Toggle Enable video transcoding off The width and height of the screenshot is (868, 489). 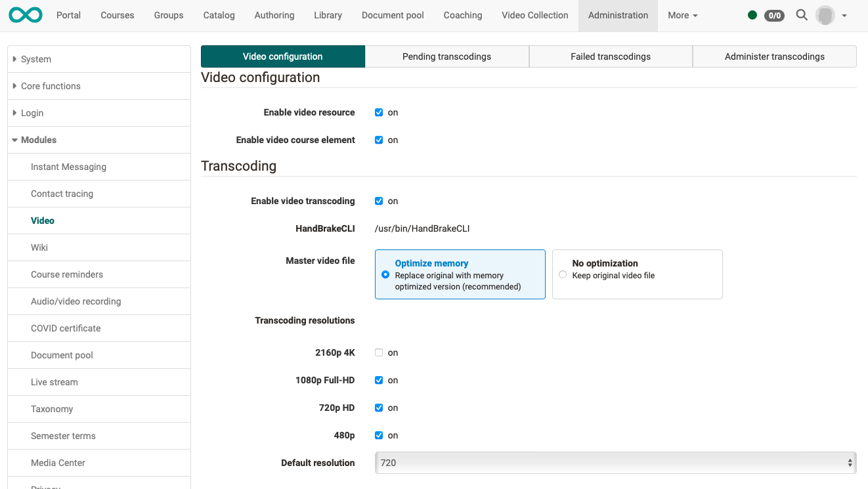click(x=379, y=201)
